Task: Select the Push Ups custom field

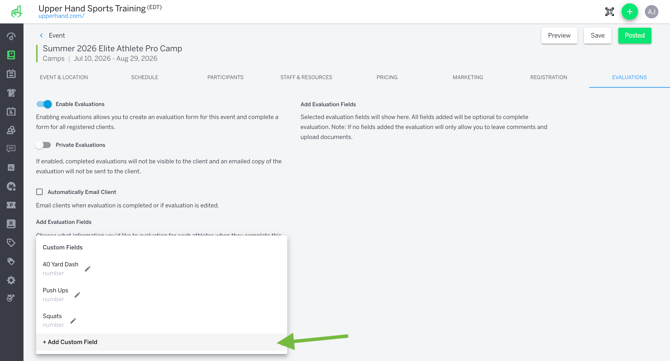Action: (55, 291)
